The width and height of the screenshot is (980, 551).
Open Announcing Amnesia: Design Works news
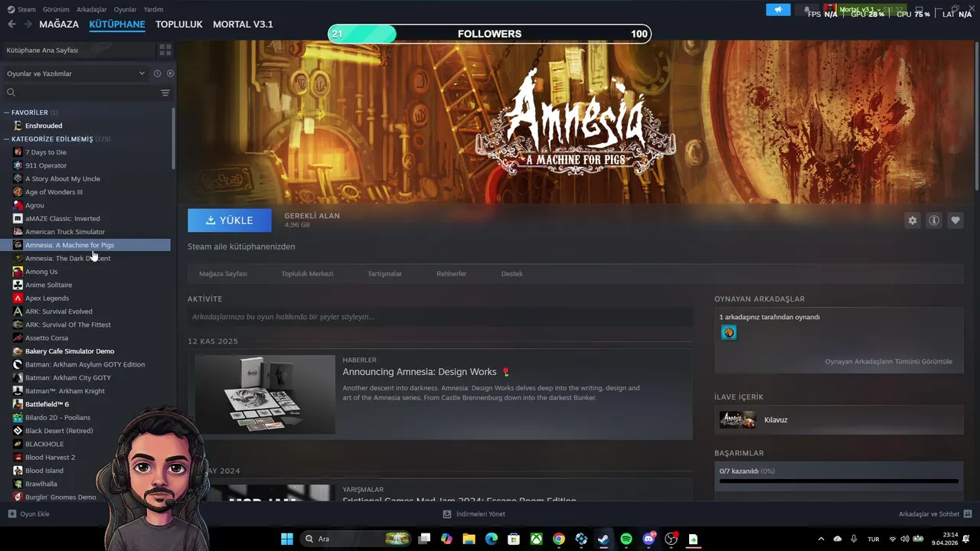[420, 372]
